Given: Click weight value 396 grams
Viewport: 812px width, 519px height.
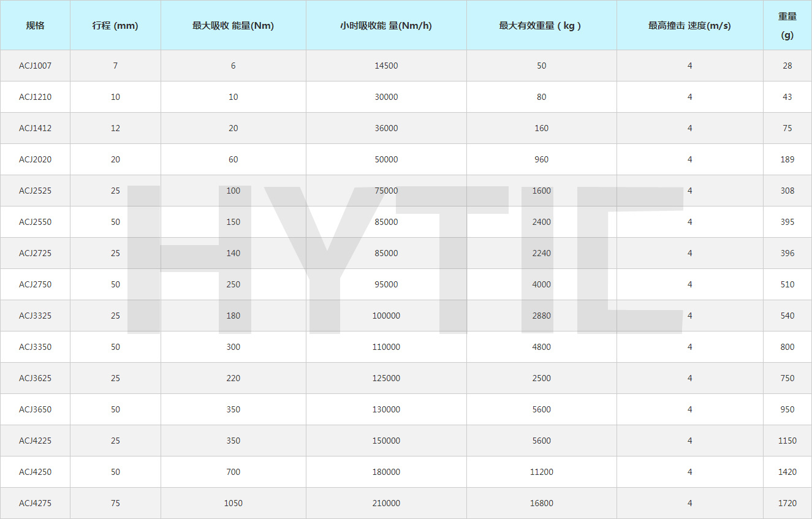Looking at the screenshot, I should pyautogui.click(x=787, y=253).
